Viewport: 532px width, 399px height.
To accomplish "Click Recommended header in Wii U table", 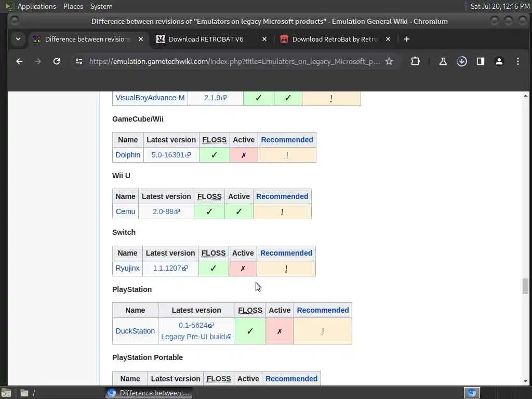I will pyautogui.click(x=282, y=196).
